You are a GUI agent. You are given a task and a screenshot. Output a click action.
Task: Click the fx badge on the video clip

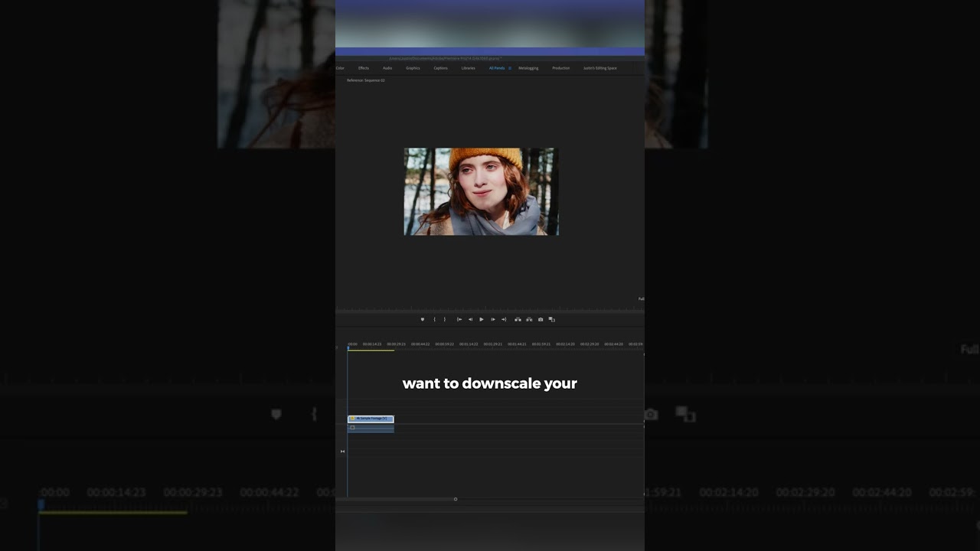[x=352, y=419]
